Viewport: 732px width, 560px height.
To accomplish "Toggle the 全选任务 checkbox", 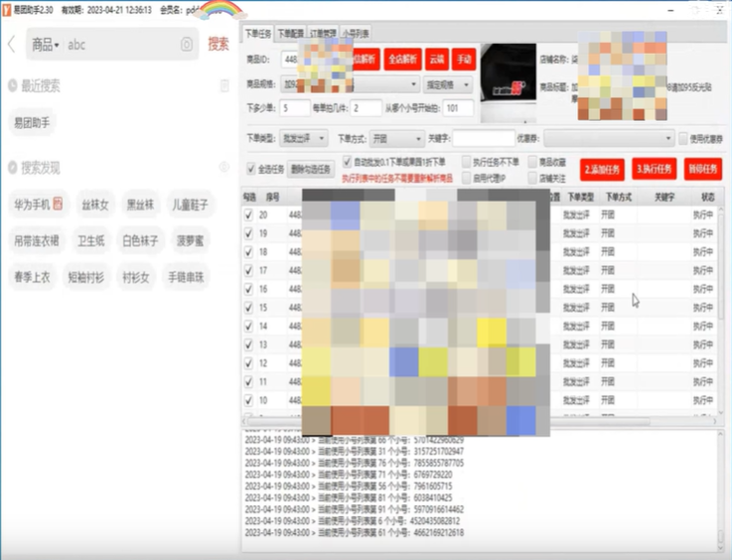I will coord(251,169).
